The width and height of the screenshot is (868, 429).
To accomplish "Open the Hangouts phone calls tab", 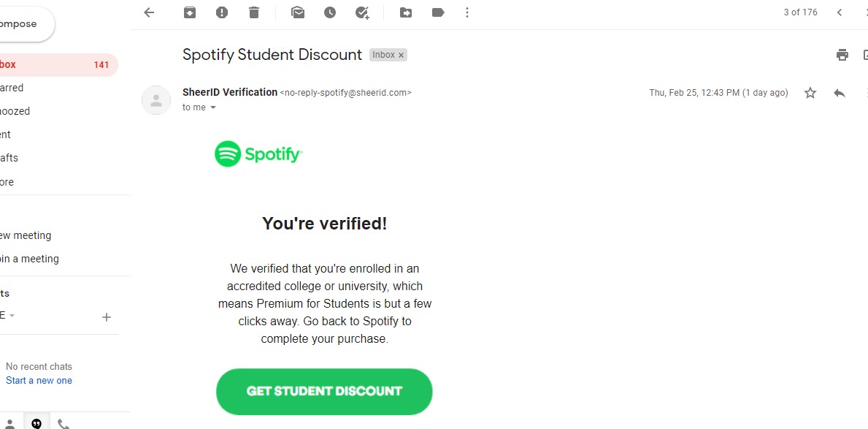I will pyautogui.click(x=64, y=422).
